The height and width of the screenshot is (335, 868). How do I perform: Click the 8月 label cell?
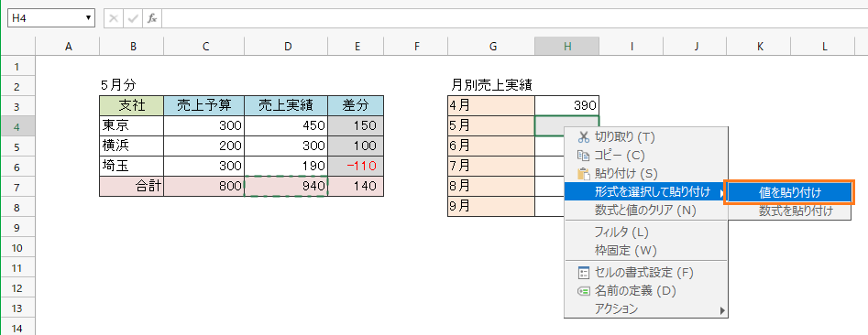[x=491, y=187]
